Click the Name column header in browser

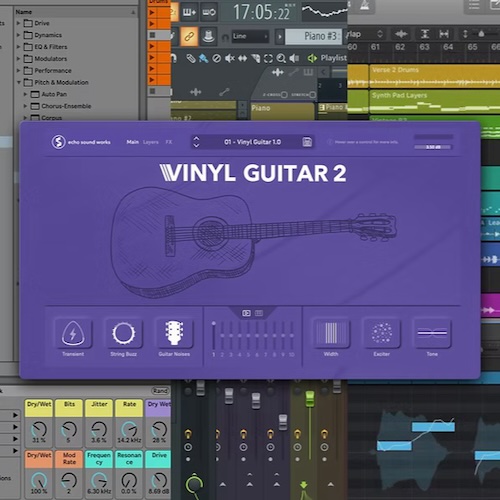click(x=75, y=12)
